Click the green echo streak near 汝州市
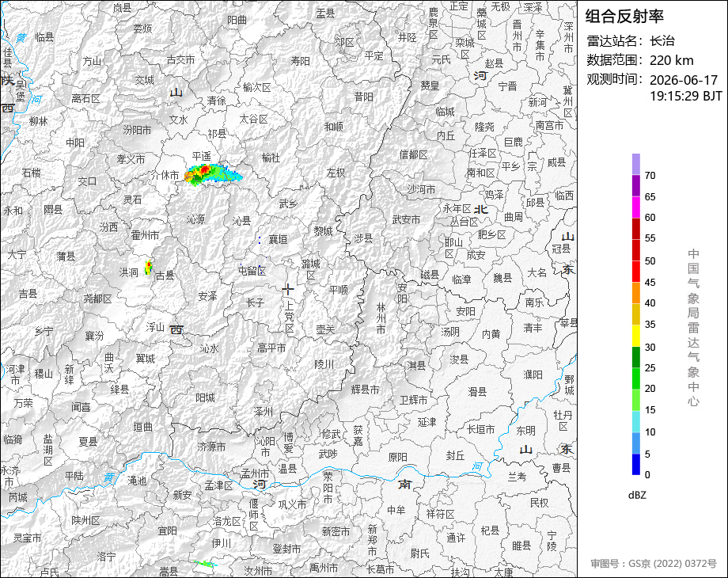The width and height of the screenshot is (728, 578). pyautogui.click(x=205, y=564)
